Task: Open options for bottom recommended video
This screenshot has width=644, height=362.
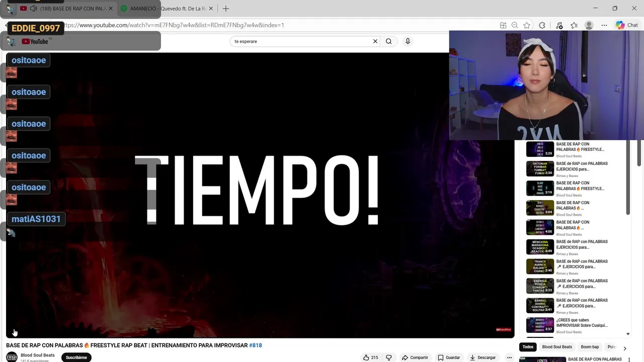Action: [629, 359]
